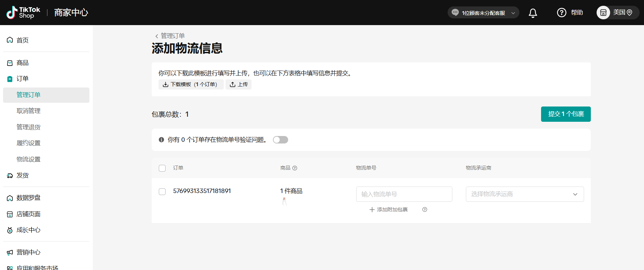644x270 pixels.
Task: Open 取消管理 in the sidebar
Action: [28, 111]
